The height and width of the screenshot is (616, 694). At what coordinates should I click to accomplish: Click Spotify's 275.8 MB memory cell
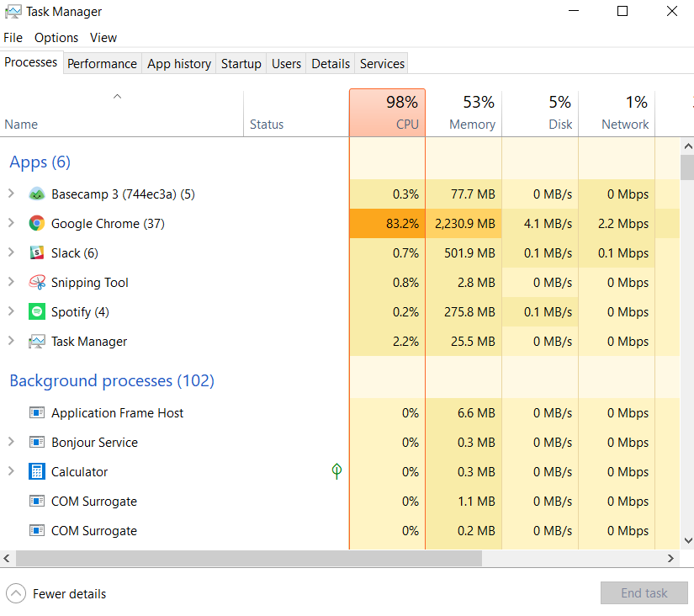coord(464,311)
